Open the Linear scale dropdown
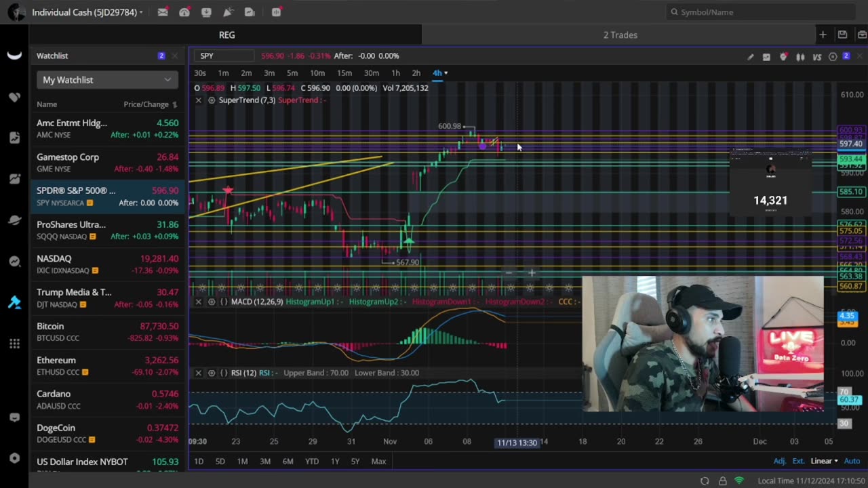 click(824, 461)
